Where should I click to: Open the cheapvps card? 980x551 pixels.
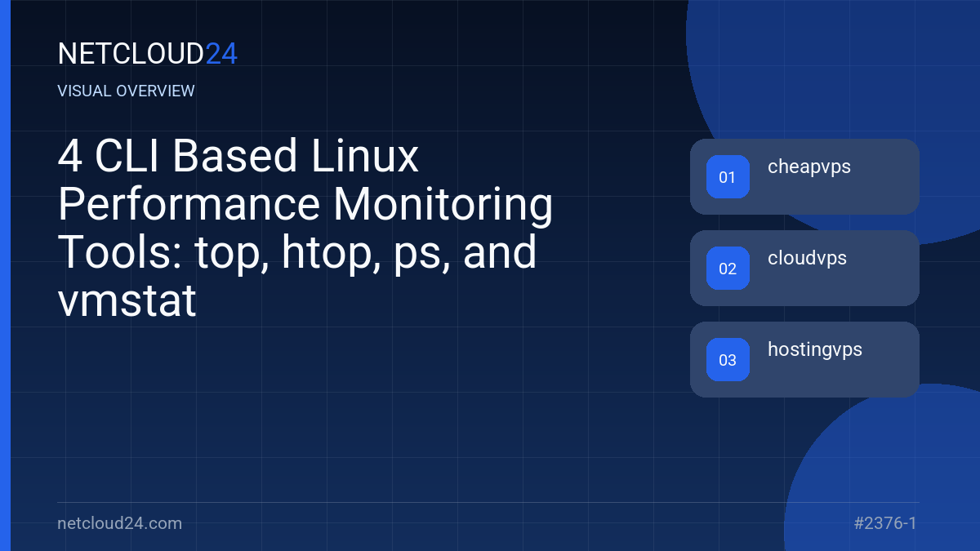[x=804, y=176]
